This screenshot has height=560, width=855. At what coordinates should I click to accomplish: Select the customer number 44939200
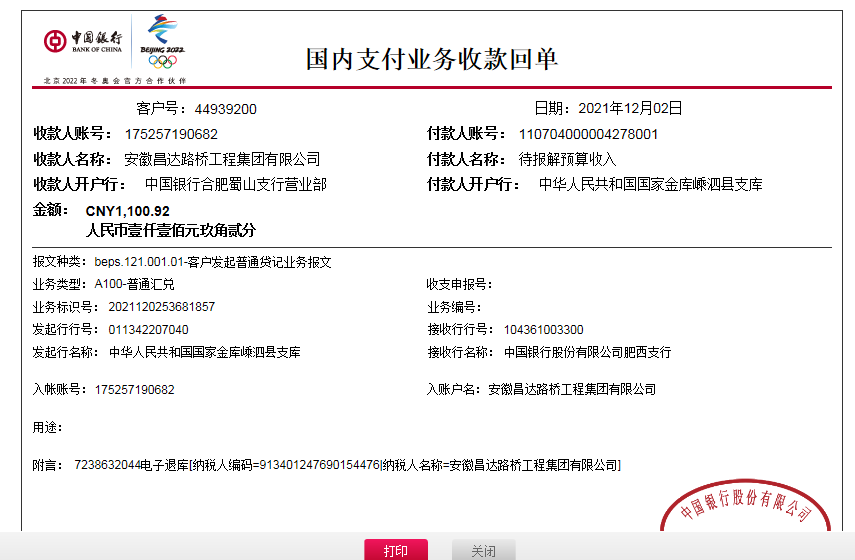click(225, 109)
